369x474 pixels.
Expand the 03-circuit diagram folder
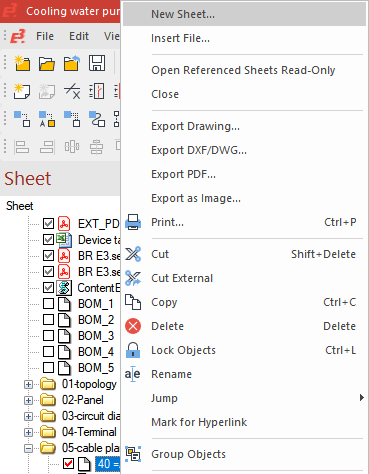(x=28, y=416)
